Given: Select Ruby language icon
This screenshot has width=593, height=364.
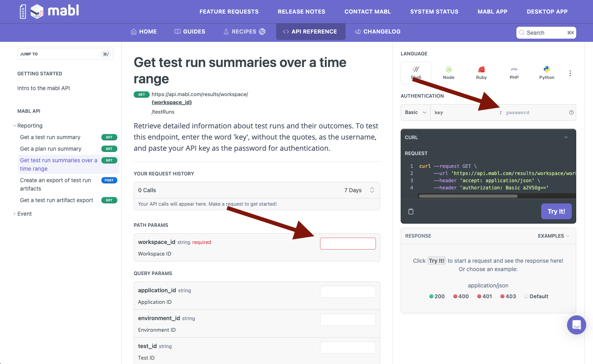Looking at the screenshot, I should point(481,73).
